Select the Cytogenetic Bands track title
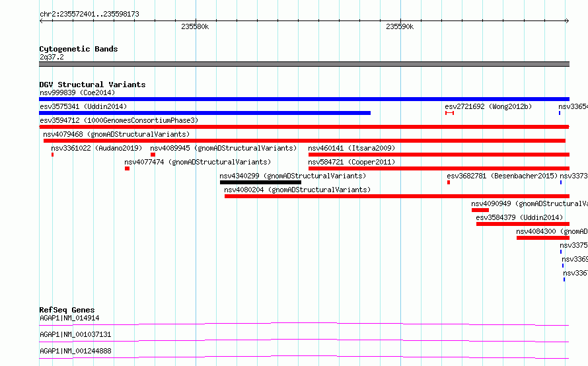 [79, 49]
